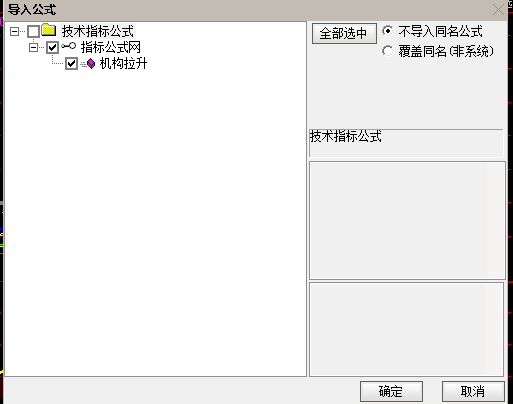Click the empty panel above the 确定 button
The width and height of the screenshot is (513, 404).
point(406,329)
